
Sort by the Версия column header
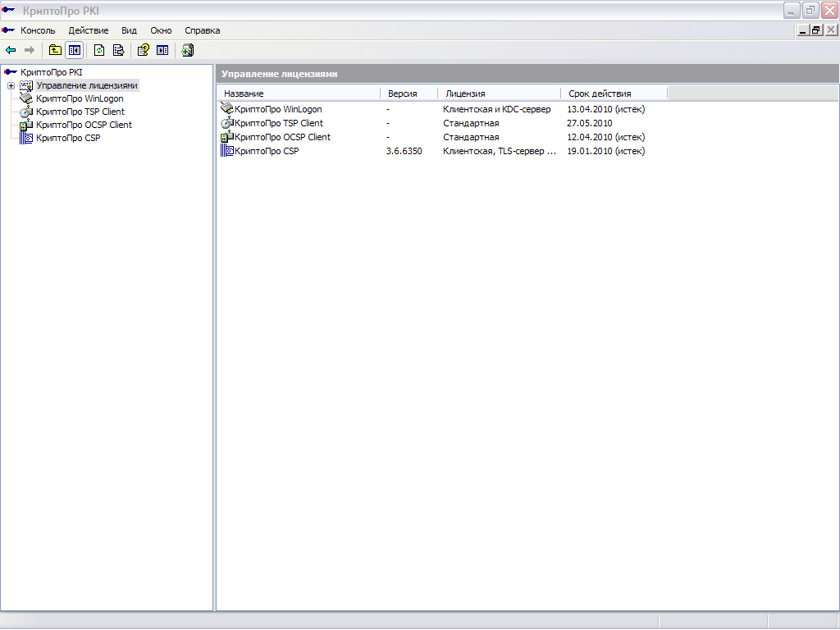point(409,94)
